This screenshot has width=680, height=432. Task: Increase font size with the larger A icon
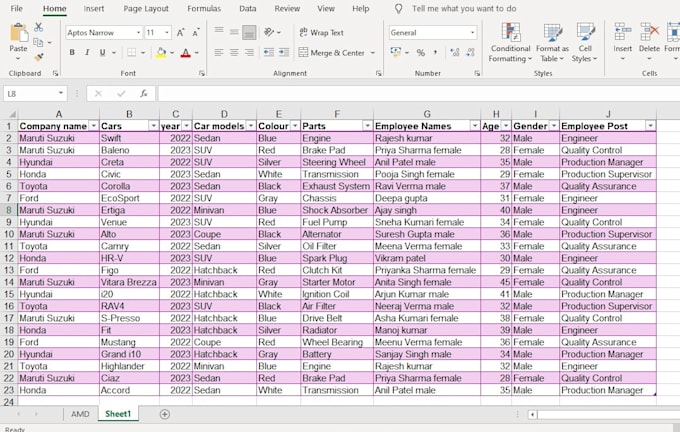(180, 33)
